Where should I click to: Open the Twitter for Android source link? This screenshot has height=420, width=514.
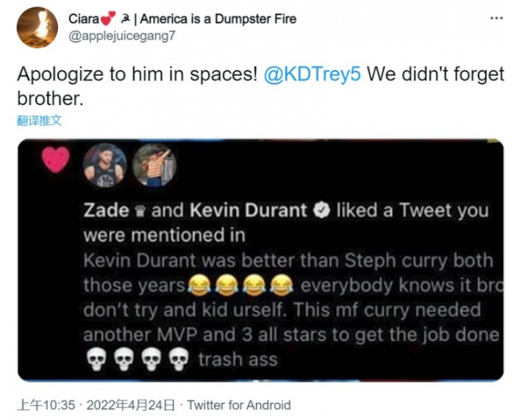click(x=239, y=405)
